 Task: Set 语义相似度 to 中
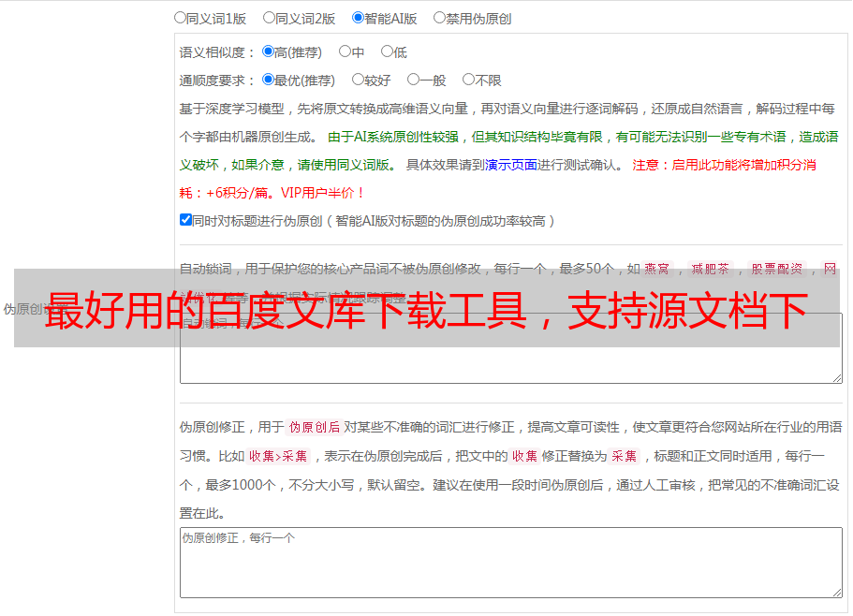(x=345, y=51)
